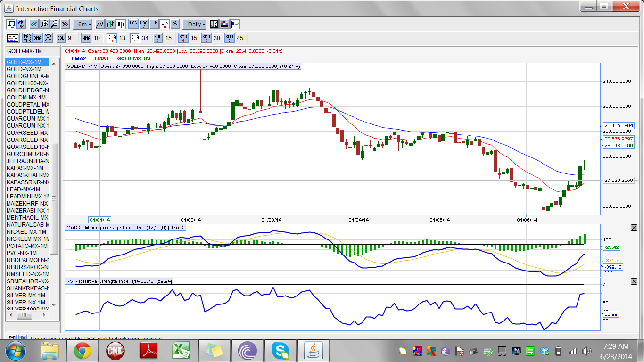This screenshot has height=362, width=644.
Task: Open the Daily interval dropdown
Action: [x=195, y=24]
